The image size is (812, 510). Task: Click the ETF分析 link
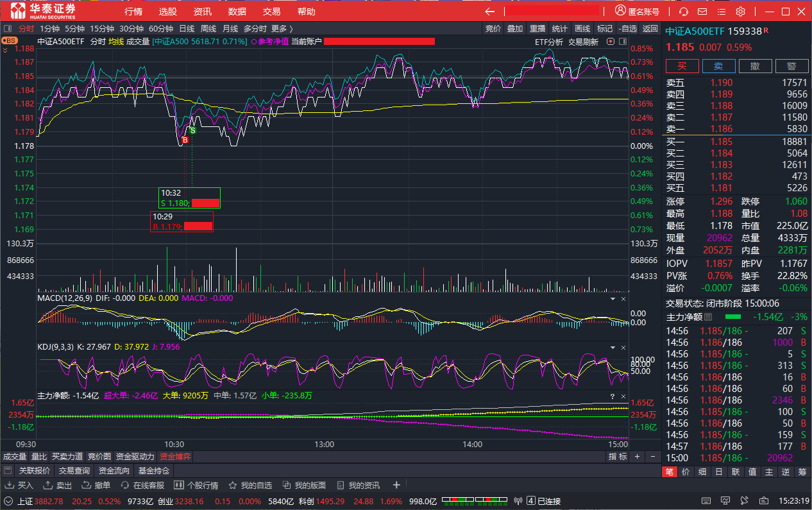548,42
